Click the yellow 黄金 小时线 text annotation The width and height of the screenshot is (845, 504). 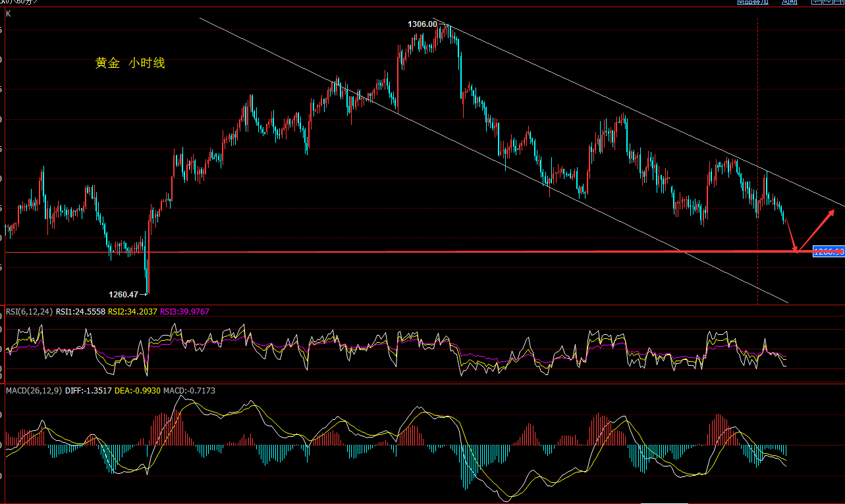130,63
